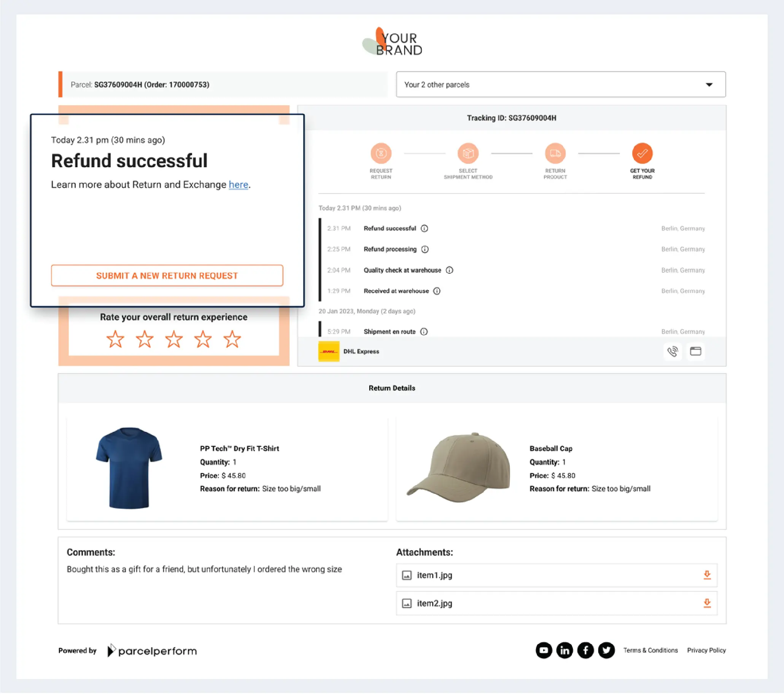Rate return experience three stars
The height and width of the screenshot is (694, 784).
pos(174,339)
